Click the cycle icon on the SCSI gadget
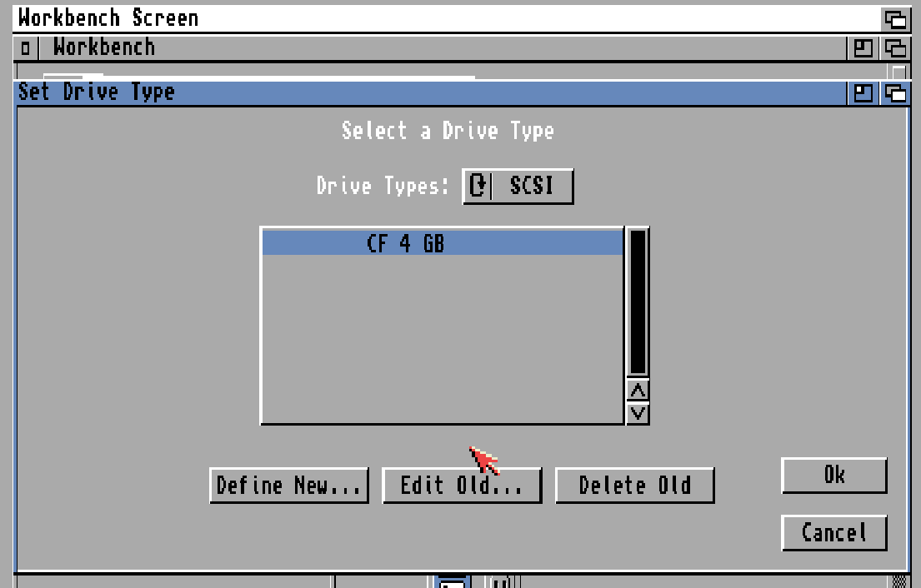 (477, 185)
